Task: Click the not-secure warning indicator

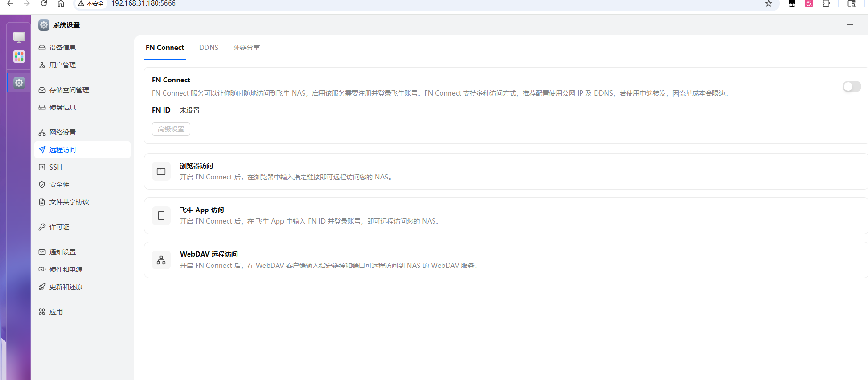Action: coord(91,3)
